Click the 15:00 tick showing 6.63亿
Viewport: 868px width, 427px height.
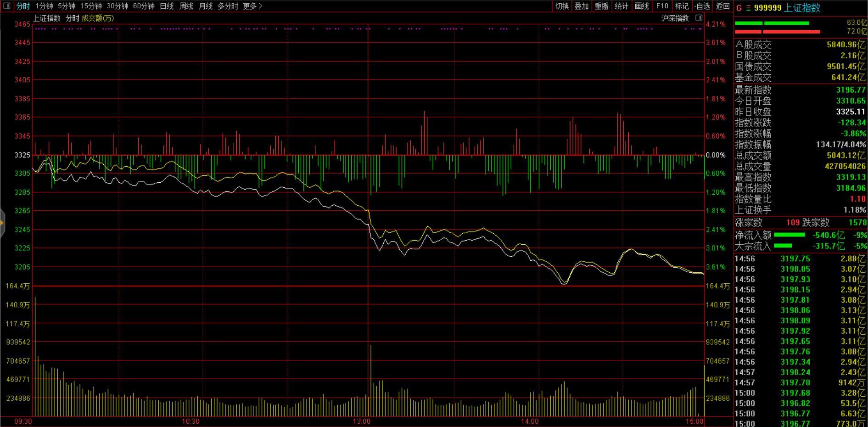click(x=801, y=414)
